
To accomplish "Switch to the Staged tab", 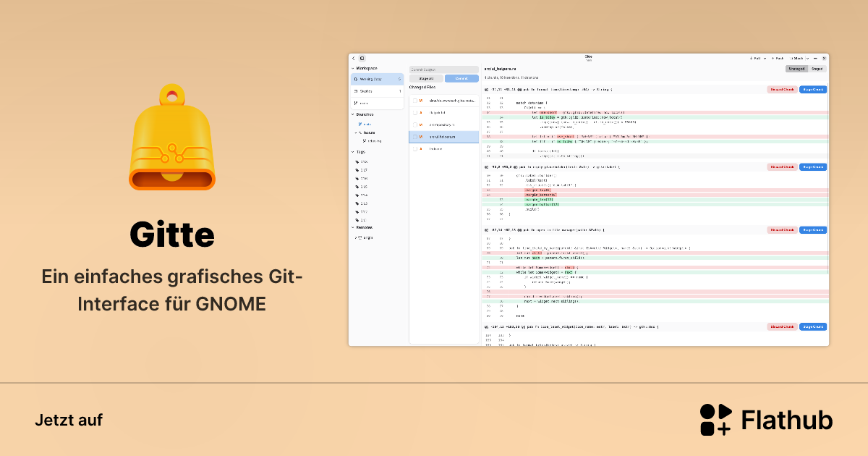I will tap(817, 69).
